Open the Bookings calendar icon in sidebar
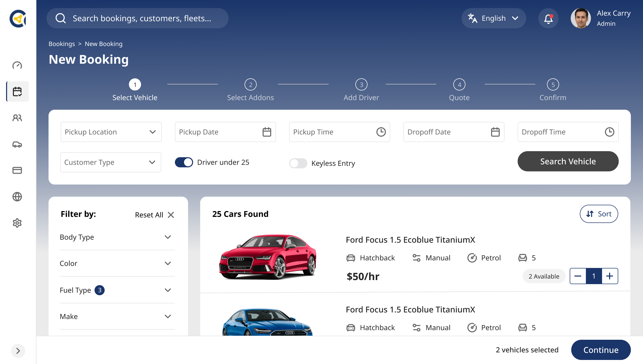Image resolution: width=643 pixels, height=364 pixels. [17, 92]
